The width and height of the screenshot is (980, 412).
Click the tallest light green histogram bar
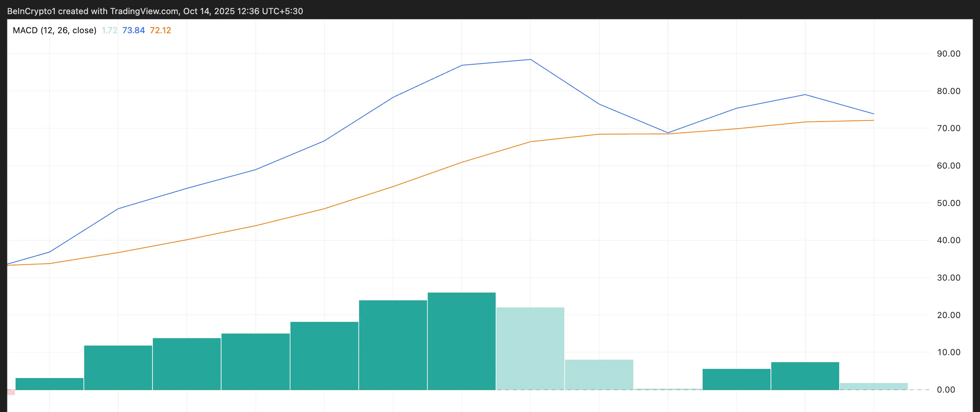tap(530, 348)
